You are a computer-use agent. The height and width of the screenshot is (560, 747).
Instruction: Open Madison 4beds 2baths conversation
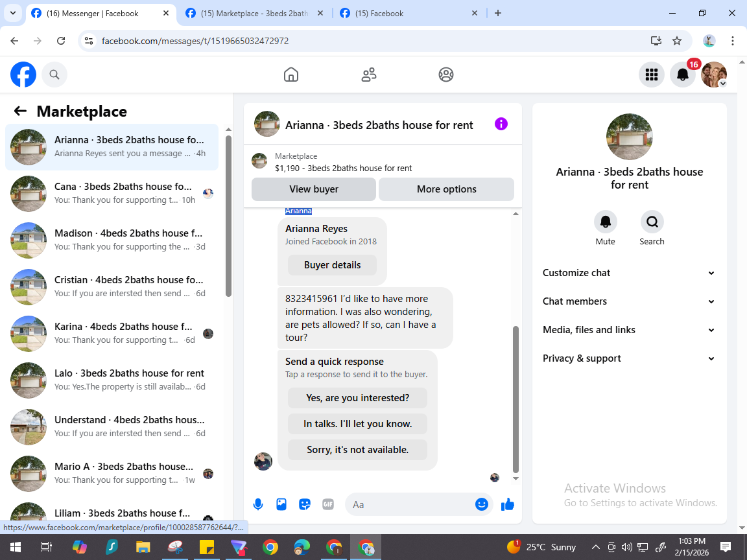[x=112, y=240]
